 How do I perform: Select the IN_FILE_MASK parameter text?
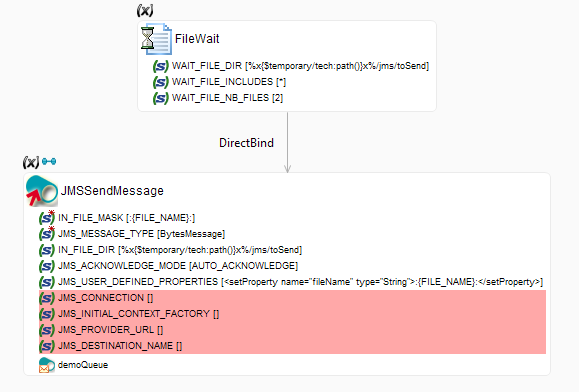click(126, 218)
